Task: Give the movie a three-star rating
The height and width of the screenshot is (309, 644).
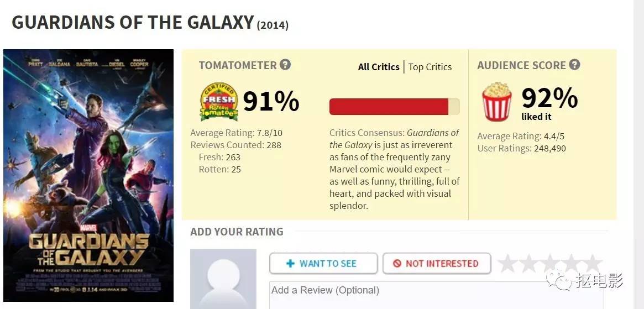Action: click(x=551, y=264)
